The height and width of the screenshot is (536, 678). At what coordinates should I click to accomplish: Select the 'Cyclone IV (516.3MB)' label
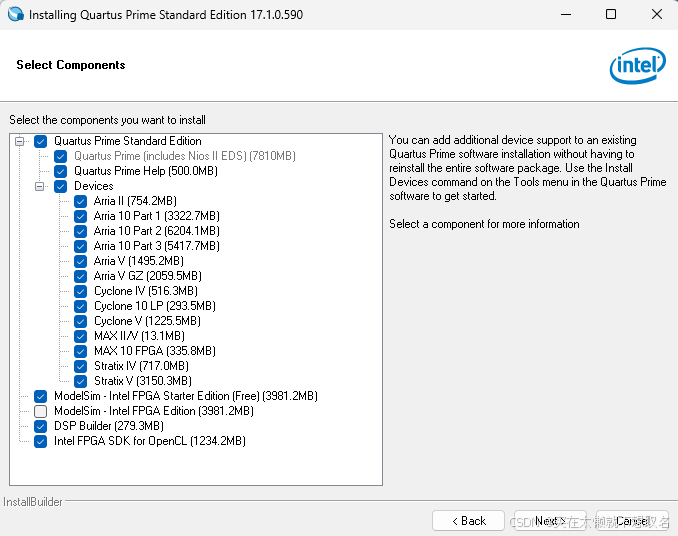coord(146,291)
